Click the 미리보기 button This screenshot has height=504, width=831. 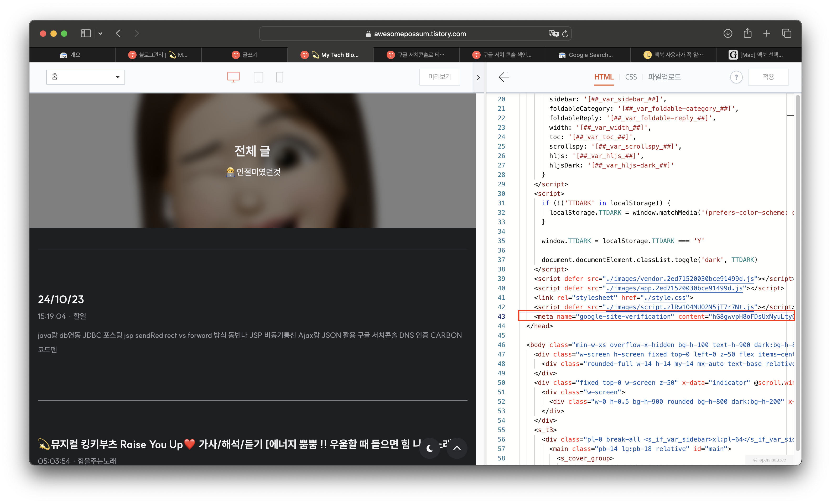pyautogui.click(x=439, y=77)
